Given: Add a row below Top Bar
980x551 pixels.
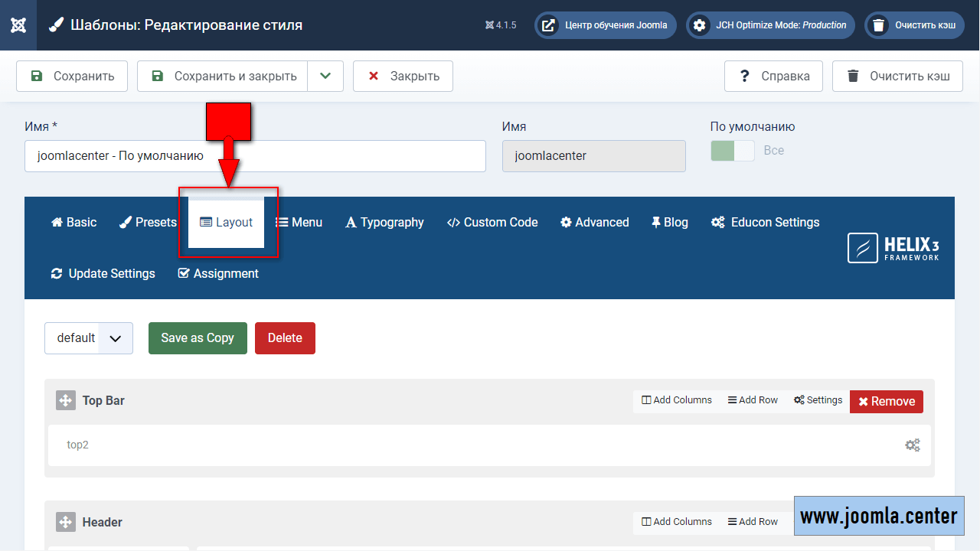Looking at the screenshot, I should [753, 400].
